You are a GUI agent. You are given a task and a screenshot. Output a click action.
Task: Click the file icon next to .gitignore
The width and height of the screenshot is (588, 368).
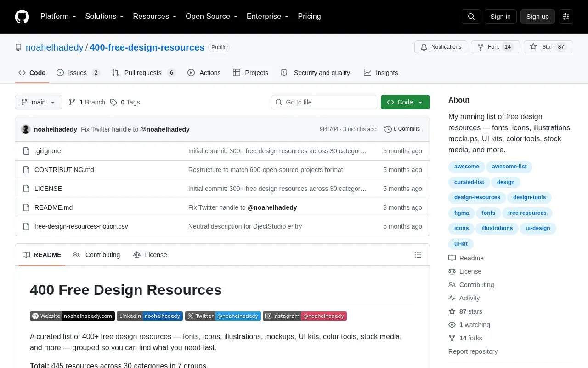point(27,151)
